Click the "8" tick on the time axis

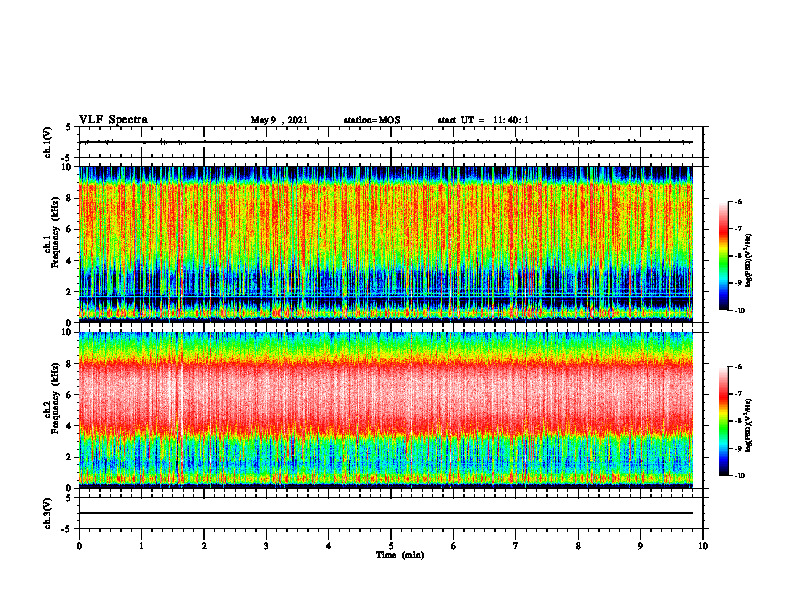pyautogui.click(x=578, y=546)
